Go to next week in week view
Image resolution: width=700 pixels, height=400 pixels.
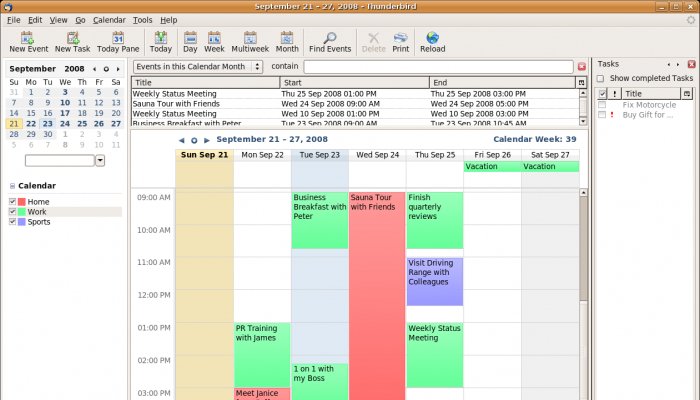[207, 140]
